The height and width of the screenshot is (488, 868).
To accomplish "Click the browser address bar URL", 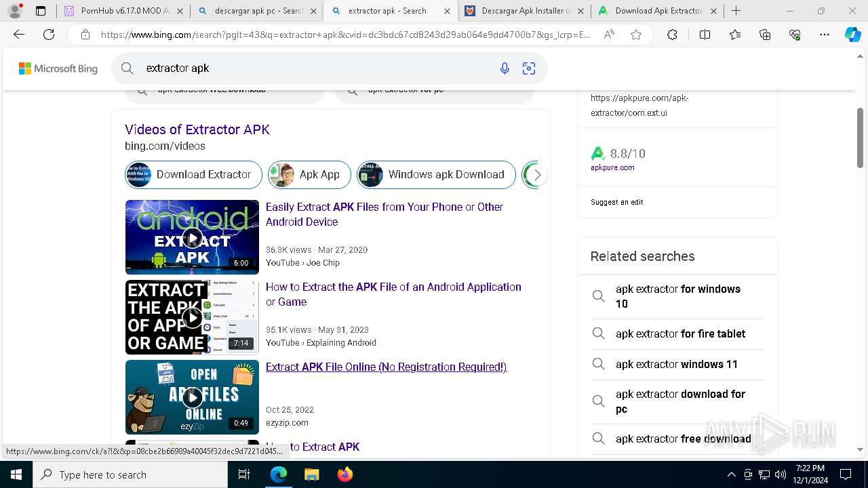I will click(346, 35).
